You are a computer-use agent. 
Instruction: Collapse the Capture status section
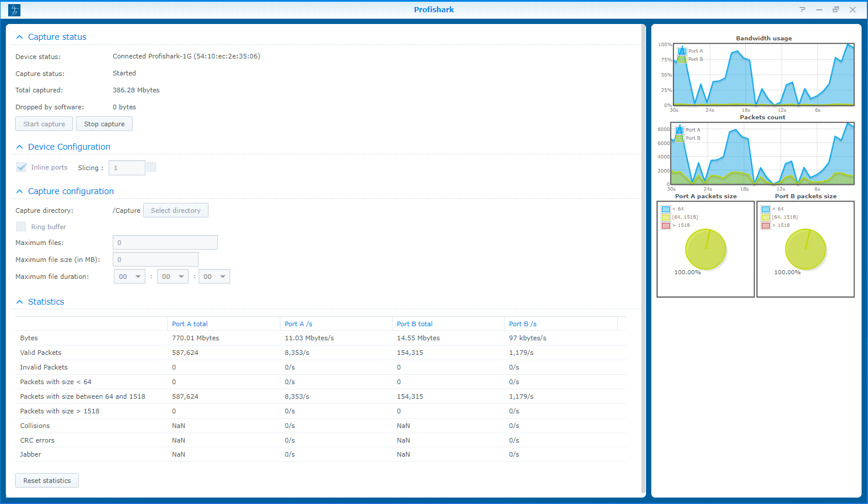tap(19, 36)
